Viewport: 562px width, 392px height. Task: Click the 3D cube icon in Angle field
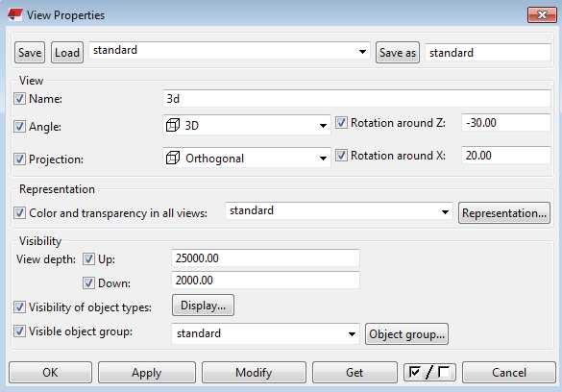tap(173, 125)
